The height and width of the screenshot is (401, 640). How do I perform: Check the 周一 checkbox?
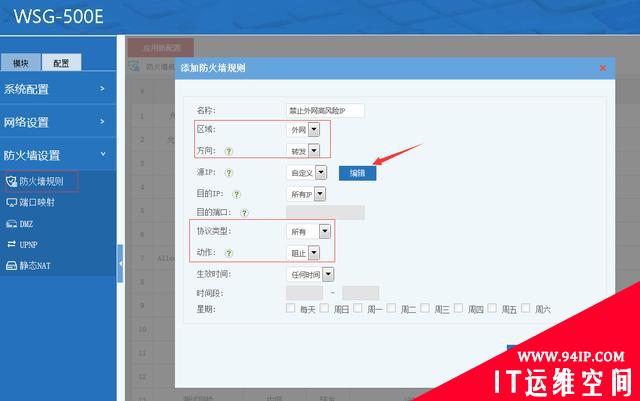click(x=358, y=308)
